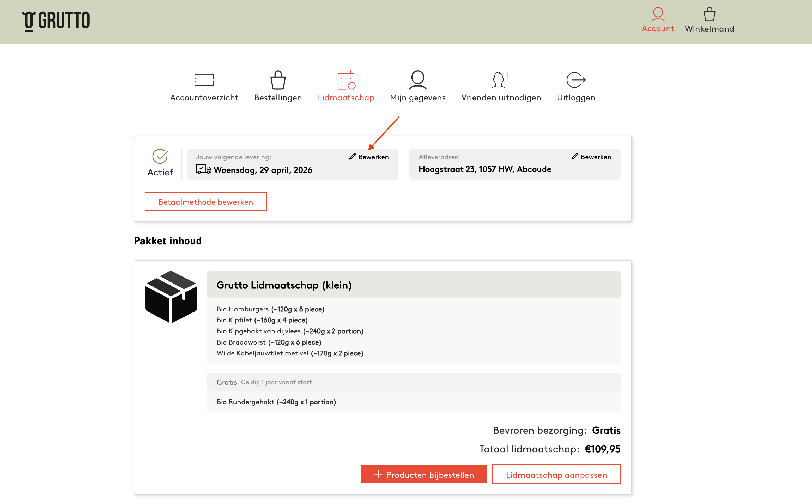Click pencil icon for next delivery
The image size is (812, 504).
pyautogui.click(x=352, y=157)
